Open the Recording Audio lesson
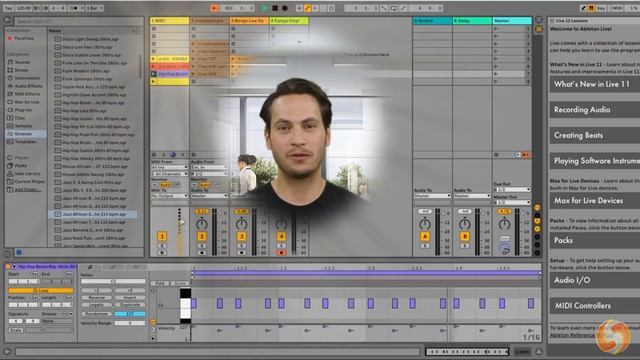640x360 pixels. (595, 110)
